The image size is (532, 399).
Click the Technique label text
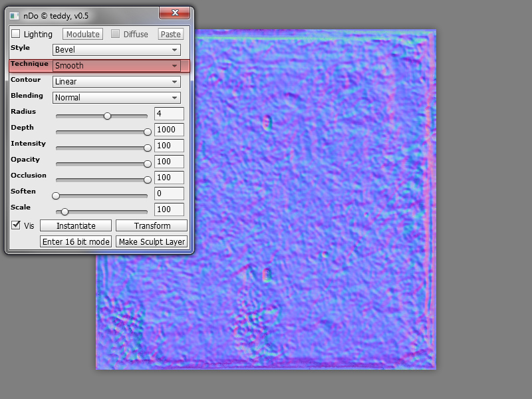tap(29, 64)
